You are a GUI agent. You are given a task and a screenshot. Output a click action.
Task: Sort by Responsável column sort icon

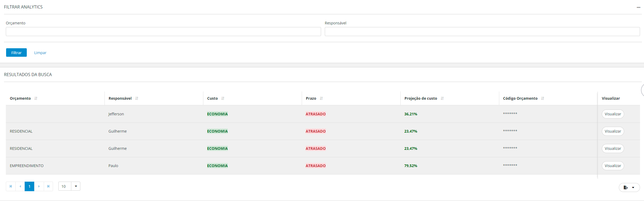(137, 98)
